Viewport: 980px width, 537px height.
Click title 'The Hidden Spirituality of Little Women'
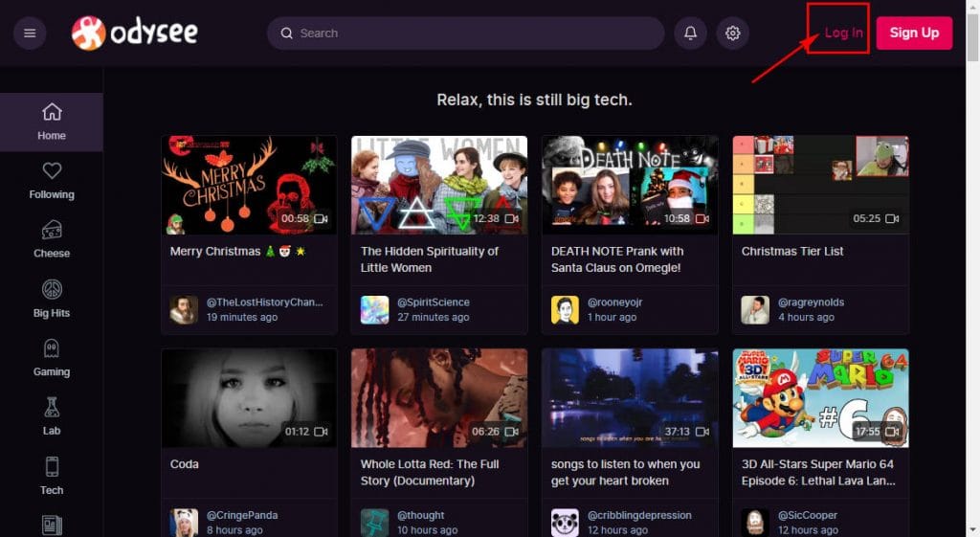click(x=430, y=259)
